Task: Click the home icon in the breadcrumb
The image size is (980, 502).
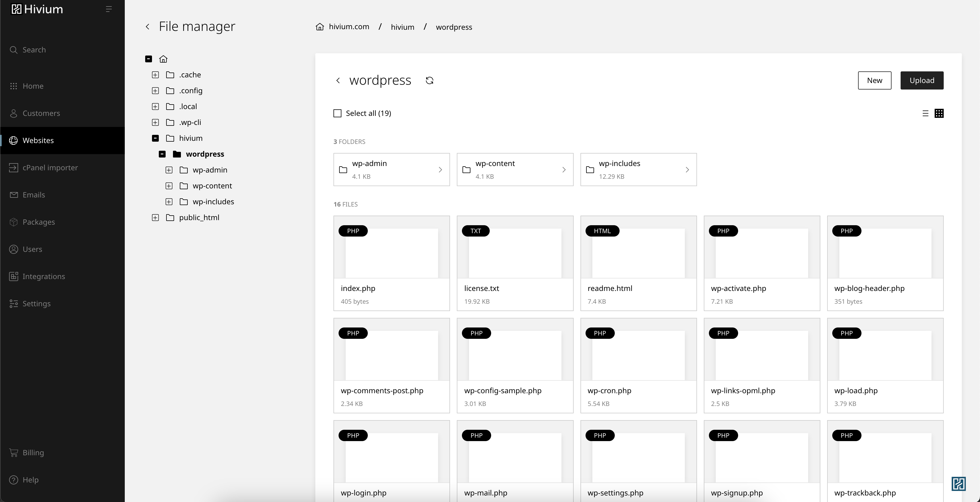Action: [x=320, y=27]
